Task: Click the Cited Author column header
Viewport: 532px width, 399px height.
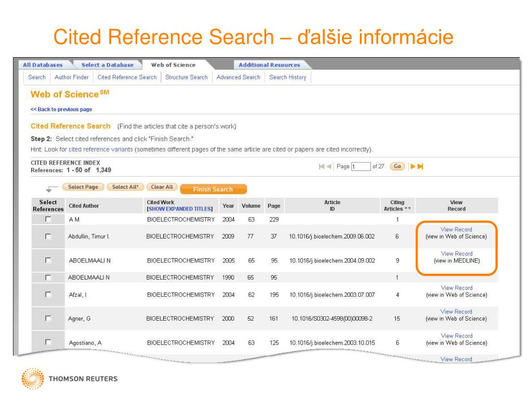Action: pos(84,206)
